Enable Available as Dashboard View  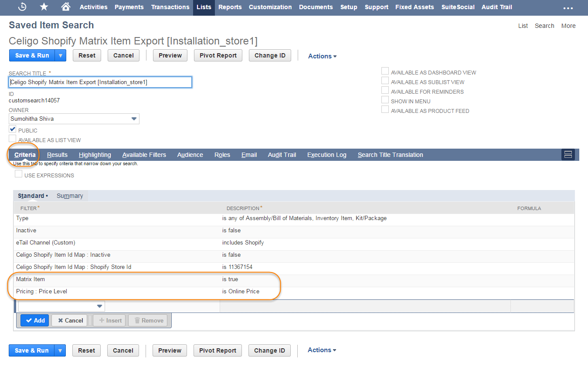(385, 71)
